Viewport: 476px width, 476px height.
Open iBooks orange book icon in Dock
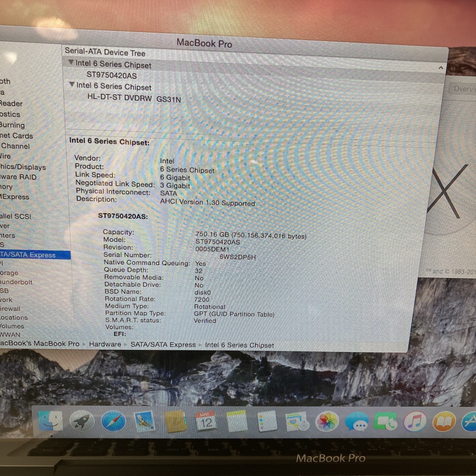click(x=444, y=422)
